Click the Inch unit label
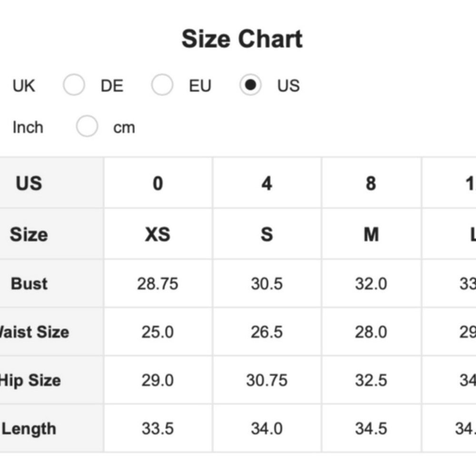This screenshot has width=476, height=476. coord(28,128)
